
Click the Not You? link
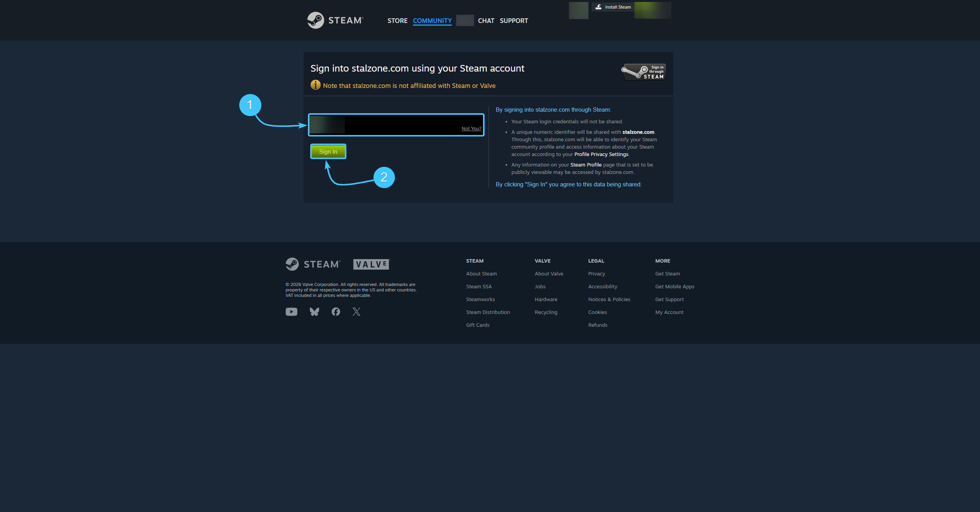[471, 128]
